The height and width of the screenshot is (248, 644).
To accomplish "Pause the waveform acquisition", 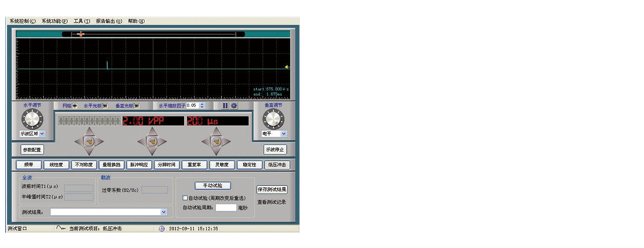I will coord(225,106).
